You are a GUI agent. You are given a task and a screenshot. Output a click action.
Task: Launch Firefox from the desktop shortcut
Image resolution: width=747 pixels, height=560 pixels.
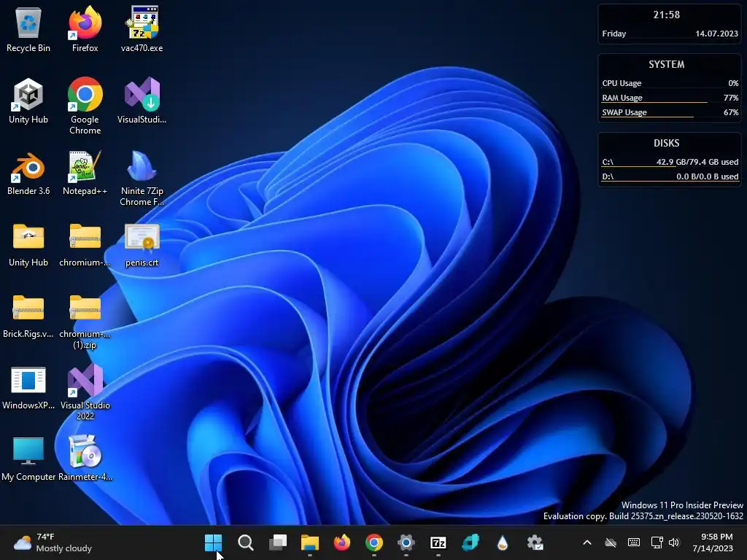click(85, 29)
